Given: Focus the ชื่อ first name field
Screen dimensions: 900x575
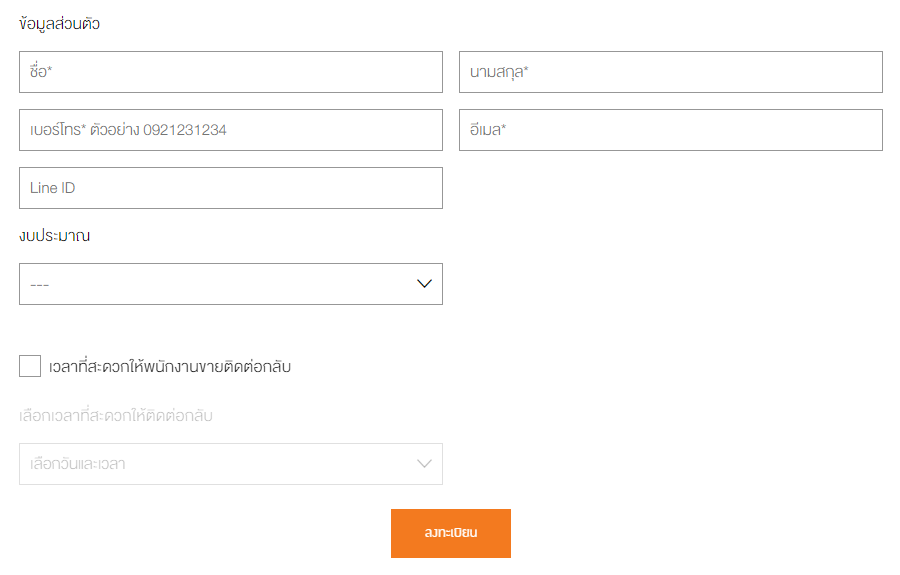Looking at the screenshot, I should click(230, 72).
